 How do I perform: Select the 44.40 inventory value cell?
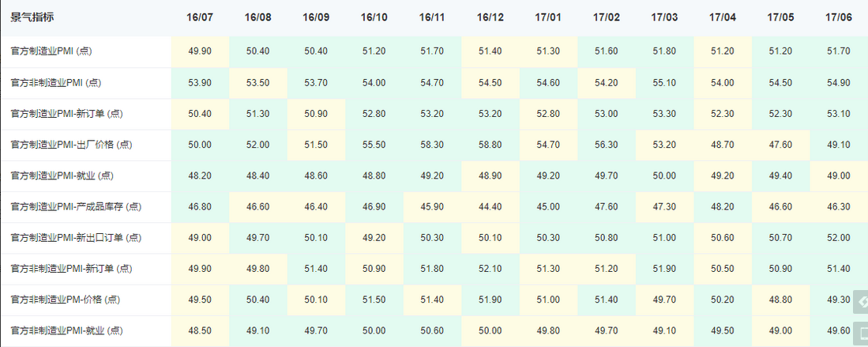pos(490,207)
